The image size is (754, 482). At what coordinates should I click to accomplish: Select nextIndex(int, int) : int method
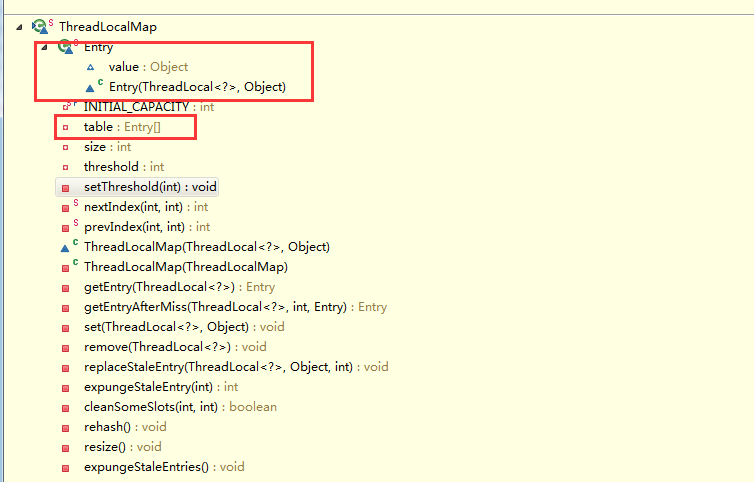tap(146, 207)
